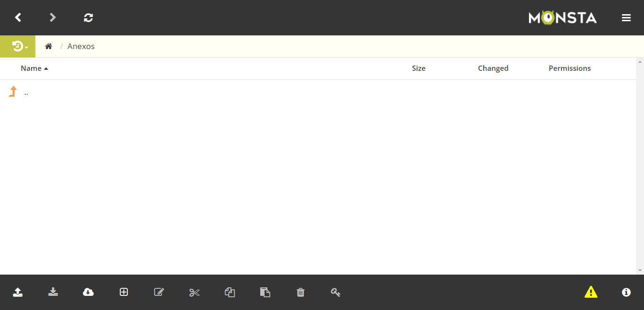Screen dimensions: 644x310
Task: Open the yellow warning notification
Action: (x=591, y=292)
